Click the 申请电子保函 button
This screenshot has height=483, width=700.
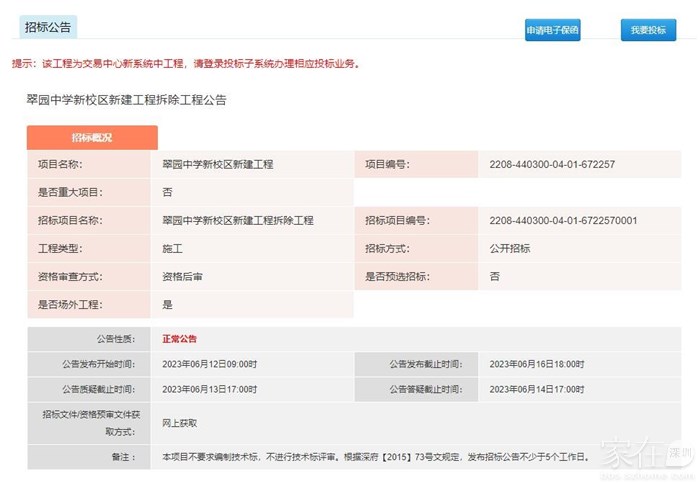(552, 30)
